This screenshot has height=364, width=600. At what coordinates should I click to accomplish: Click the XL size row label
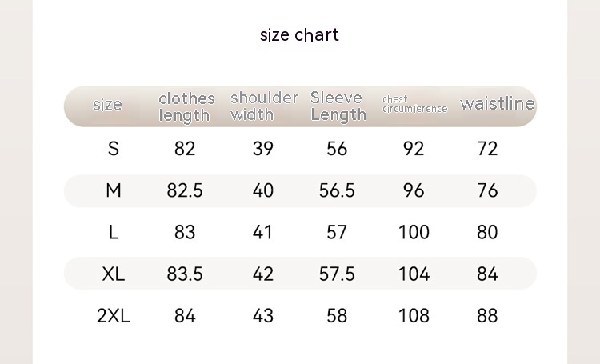pyautogui.click(x=113, y=274)
